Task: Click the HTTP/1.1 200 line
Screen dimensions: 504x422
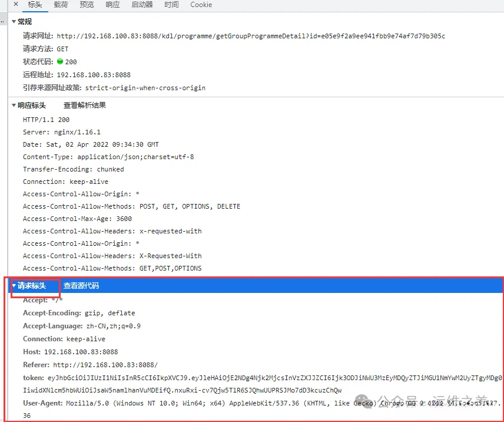Action: (47, 120)
